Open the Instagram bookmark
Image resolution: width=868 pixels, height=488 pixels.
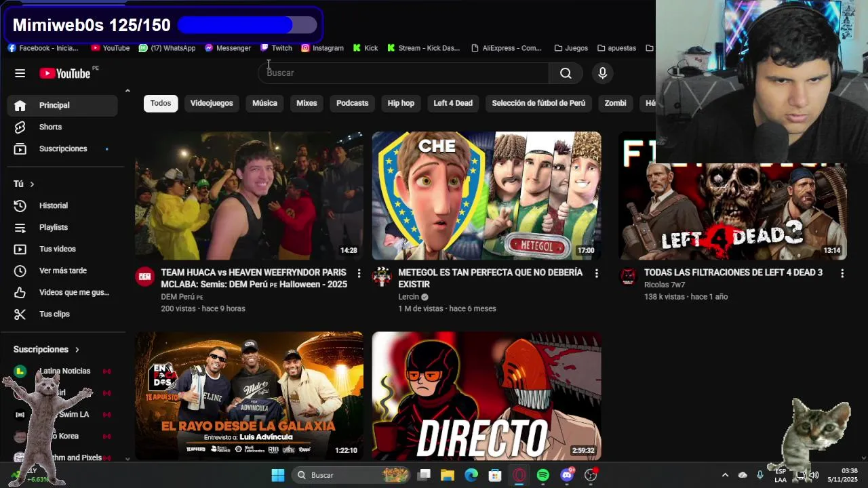(322, 48)
